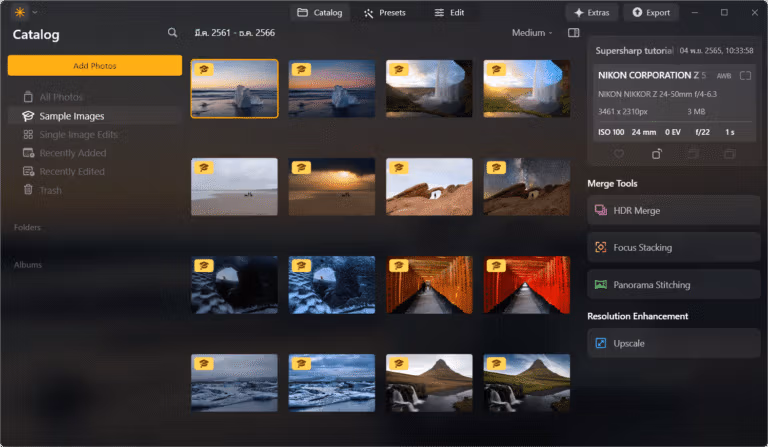Open the Extras menu
The height and width of the screenshot is (447, 768).
[592, 13]
